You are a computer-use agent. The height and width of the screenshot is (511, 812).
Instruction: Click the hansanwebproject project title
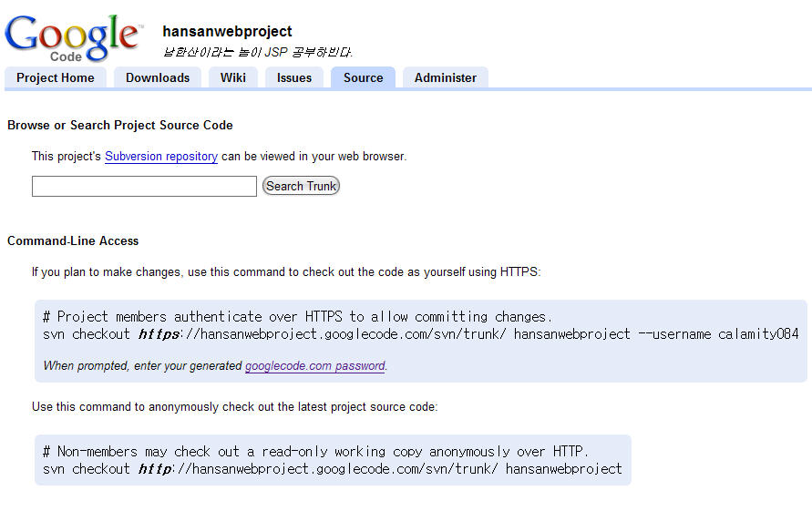point(227,32)
